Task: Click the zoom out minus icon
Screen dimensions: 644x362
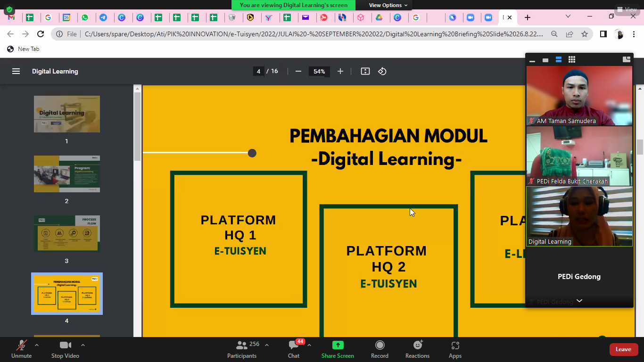Action: 298,71
